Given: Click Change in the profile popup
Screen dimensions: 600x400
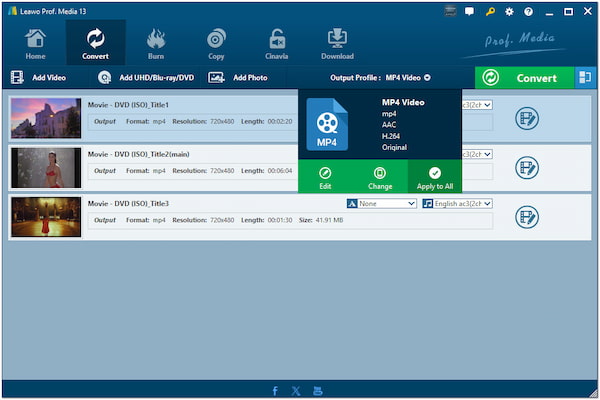Looking at the screenshot, I should click(x=380, y=178).
